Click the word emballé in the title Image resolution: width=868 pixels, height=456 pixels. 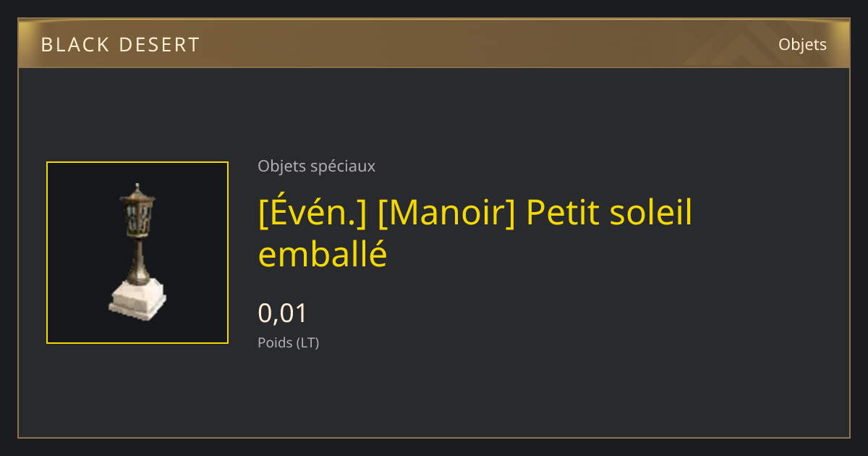click(323, 254)
